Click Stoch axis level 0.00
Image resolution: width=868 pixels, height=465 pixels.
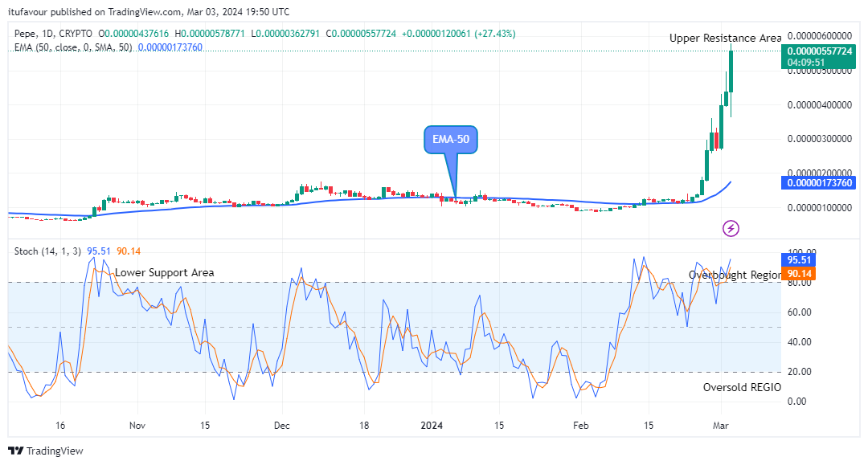point(796,402)
